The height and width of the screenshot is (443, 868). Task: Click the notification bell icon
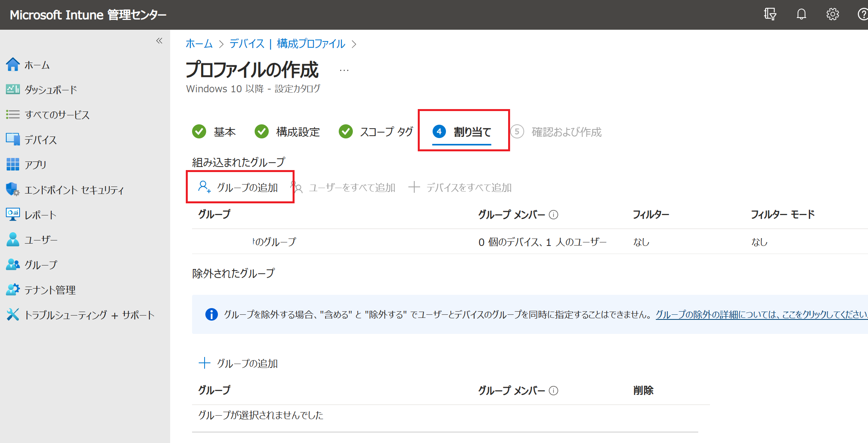point(801,14)
